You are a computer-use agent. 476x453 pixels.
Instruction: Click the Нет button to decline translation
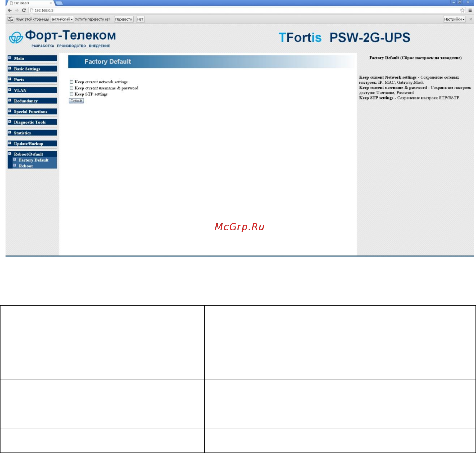[140, 19]
